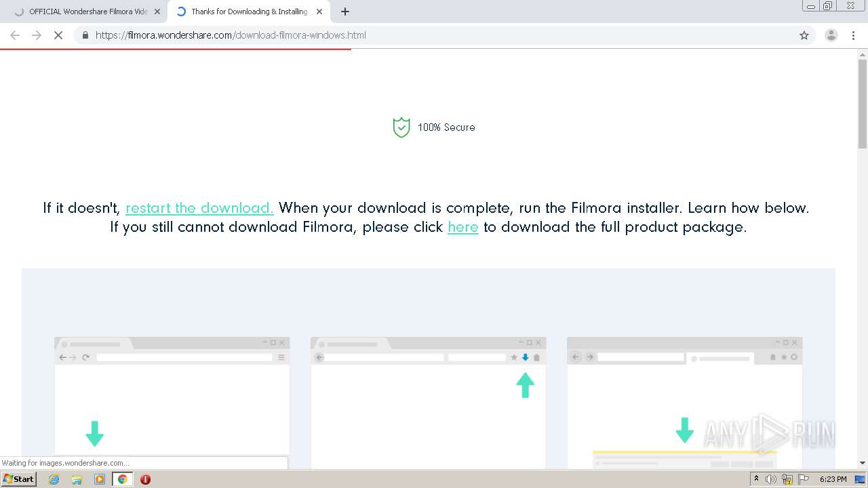Stop loading the page
This screenshot has height=488, width=868.
(58, 35)
